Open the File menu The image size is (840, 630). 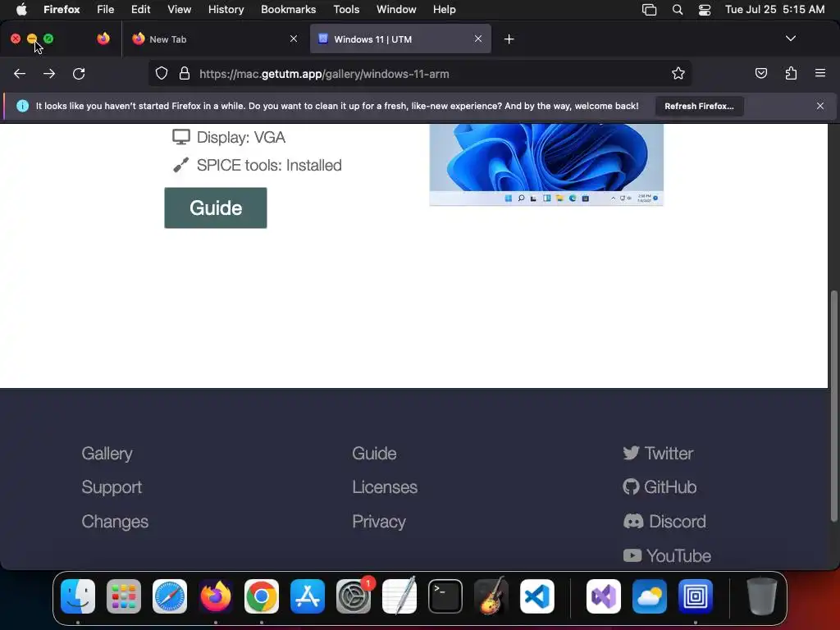(x=106, y=9)
